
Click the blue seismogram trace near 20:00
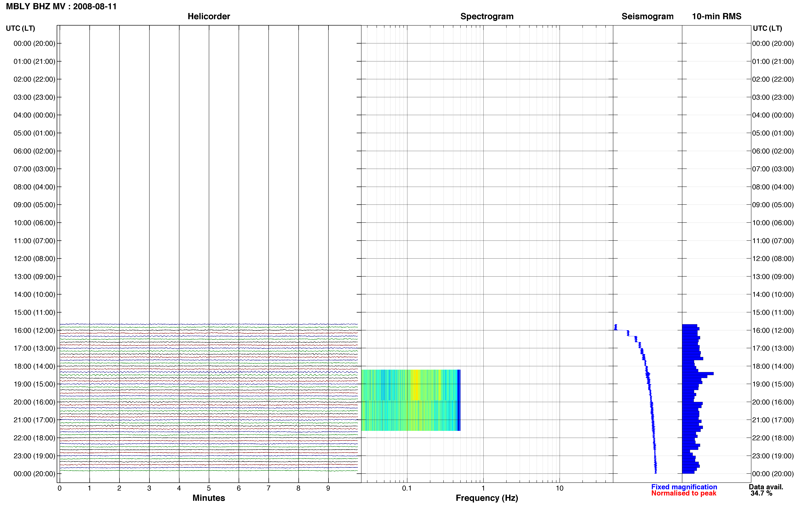[x=651, y=402]
